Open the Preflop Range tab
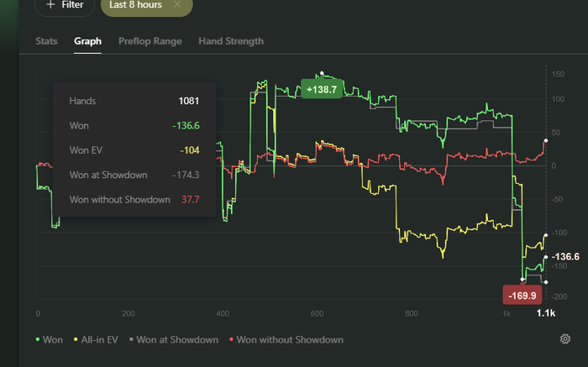 click(150, 40)
